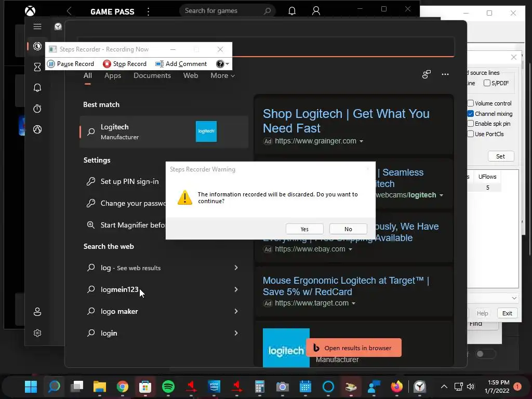Expand the ebay.com ad dropdown arrow
Image resolution: width=532 pixels, height=399 pixels.
click(350, 249)
